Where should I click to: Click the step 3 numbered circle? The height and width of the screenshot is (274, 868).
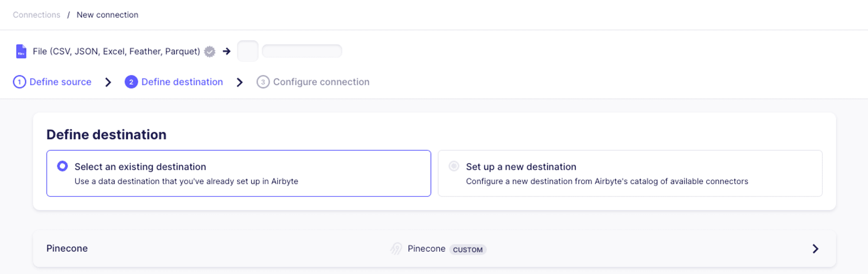pos(263,82)
